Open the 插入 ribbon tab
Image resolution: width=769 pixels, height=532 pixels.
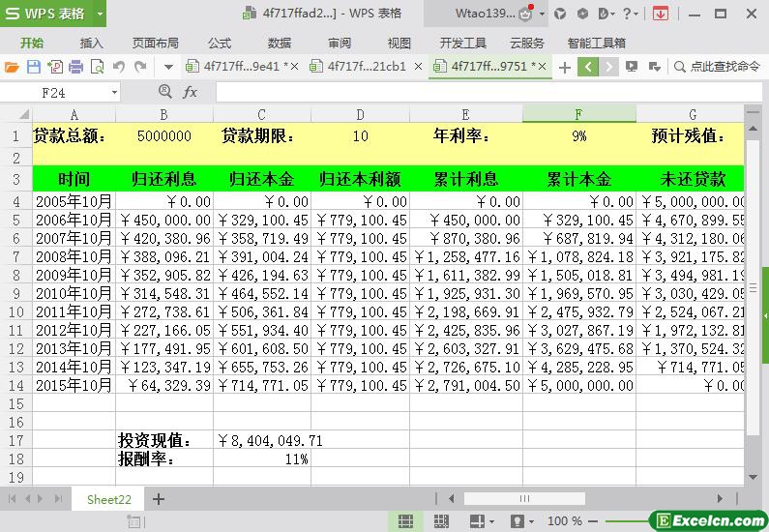pyautogui.click(x=92, y=44)
